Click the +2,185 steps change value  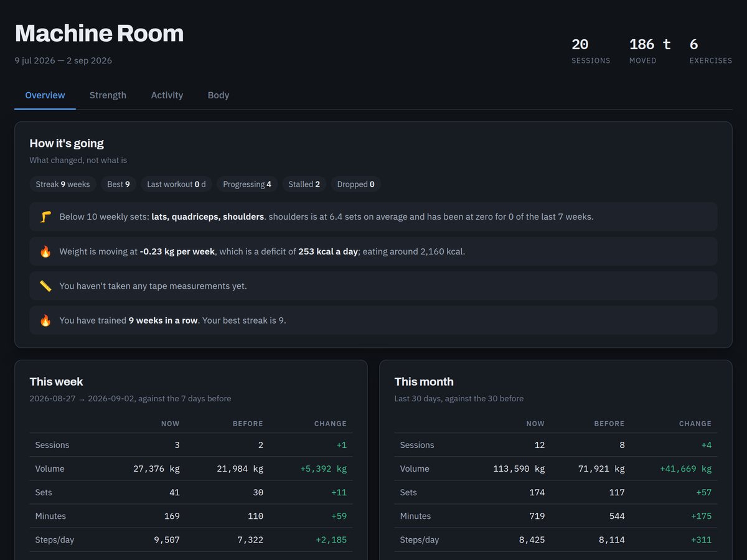click(x=331, y=539)
